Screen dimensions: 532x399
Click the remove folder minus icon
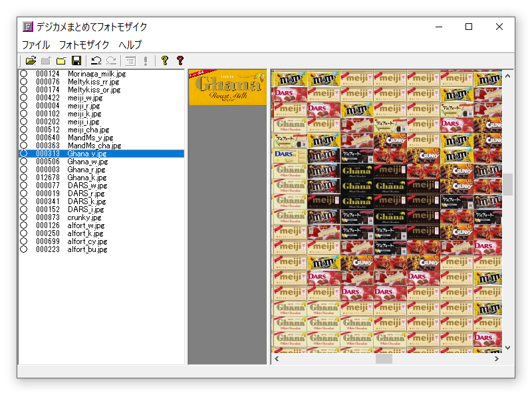pyautogui.click(x=61, y=61)
